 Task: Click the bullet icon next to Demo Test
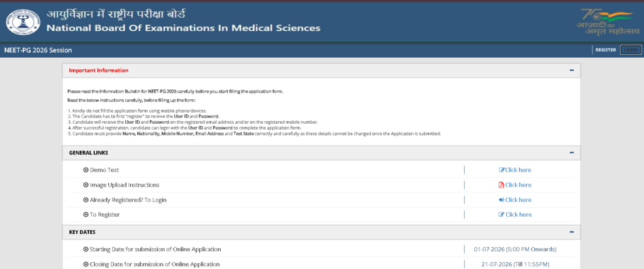[x=86, y=170]
